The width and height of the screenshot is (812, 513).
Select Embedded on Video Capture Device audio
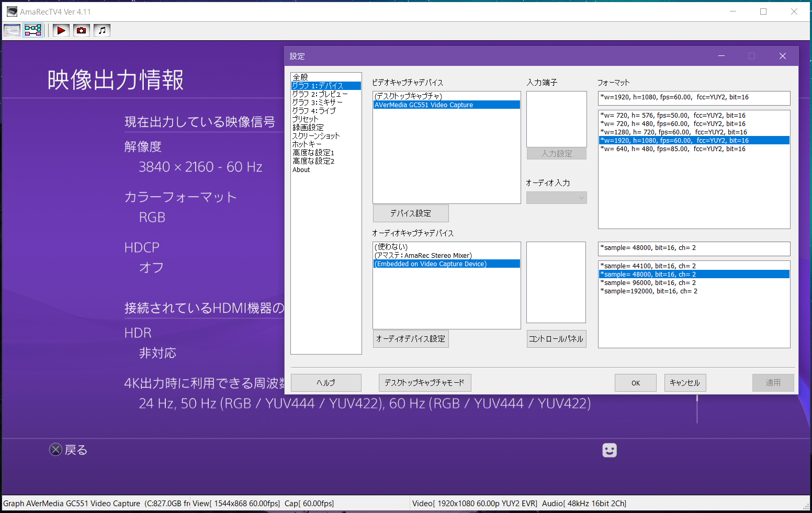(447, 264)
